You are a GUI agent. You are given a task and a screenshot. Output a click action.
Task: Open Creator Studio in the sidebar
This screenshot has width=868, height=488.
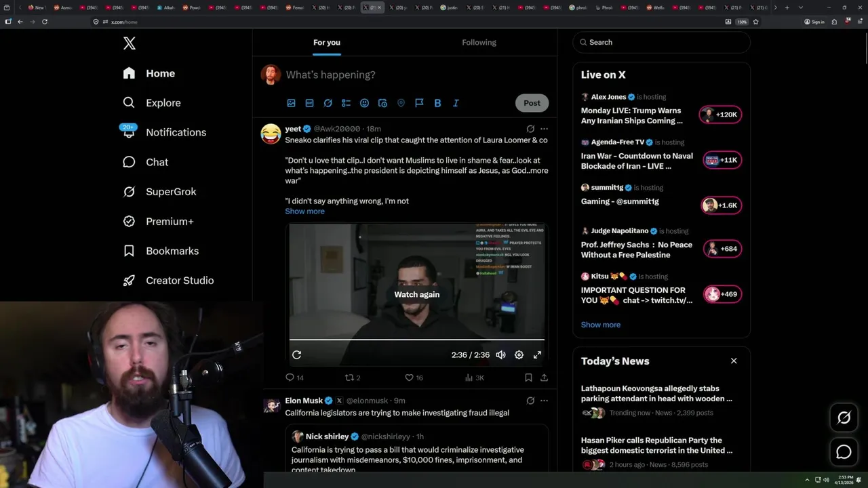click(x=168, y=281)
